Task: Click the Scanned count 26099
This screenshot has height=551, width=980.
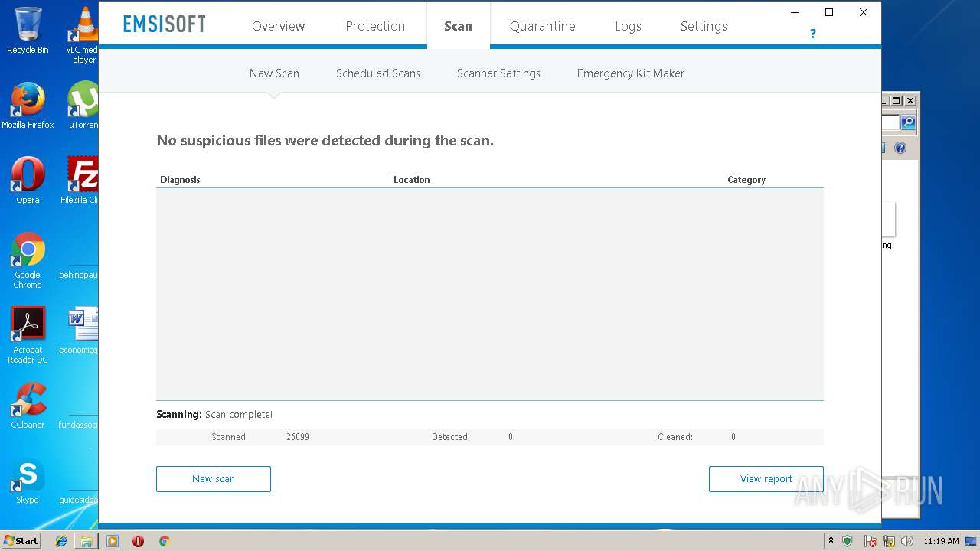Action: coord(298,437)
